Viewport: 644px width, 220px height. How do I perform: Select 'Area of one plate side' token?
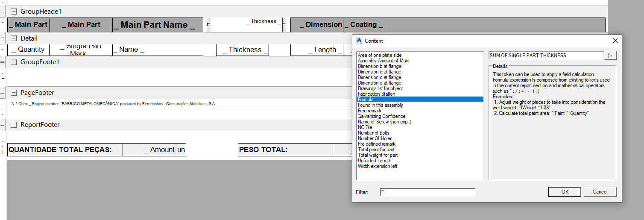coord(380,55)
